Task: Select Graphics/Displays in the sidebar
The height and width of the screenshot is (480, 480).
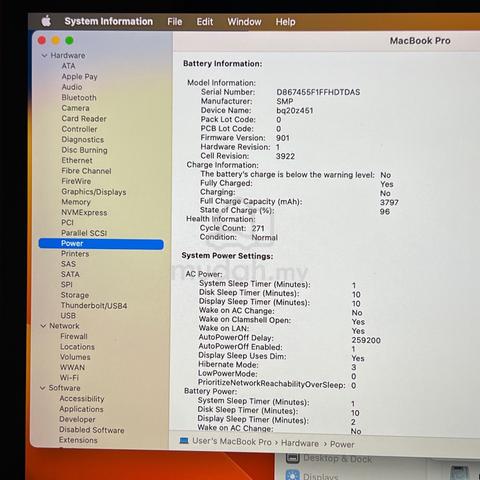Action: click(x=94, y=192)
